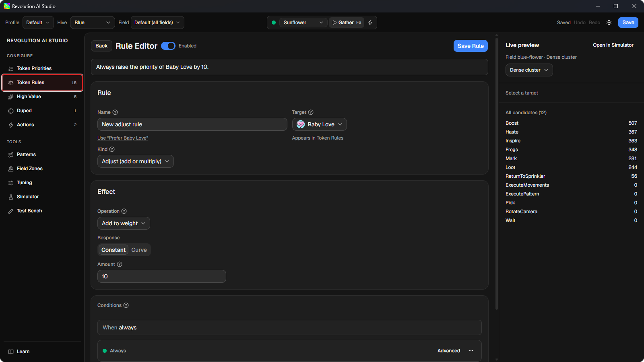The height and width of the screenshot is (362, 644).
Task: Open the Baby Love target dropdown
Action: [320, 124]
